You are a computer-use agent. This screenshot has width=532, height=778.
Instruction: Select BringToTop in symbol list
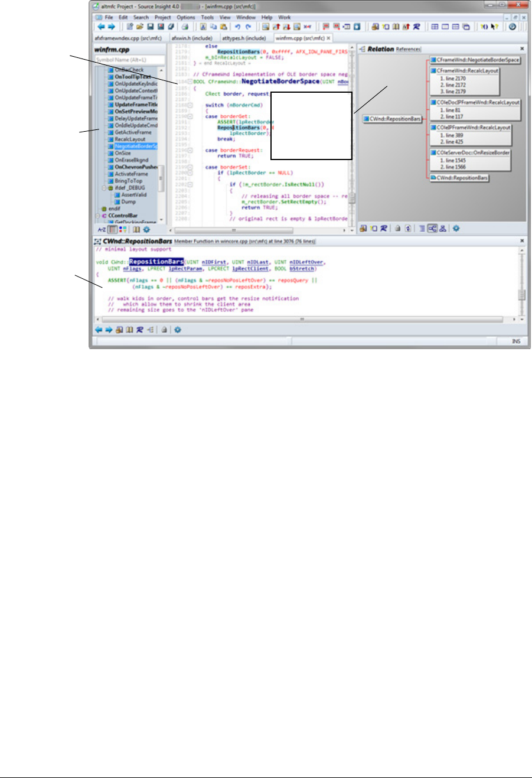pos(129,181)
